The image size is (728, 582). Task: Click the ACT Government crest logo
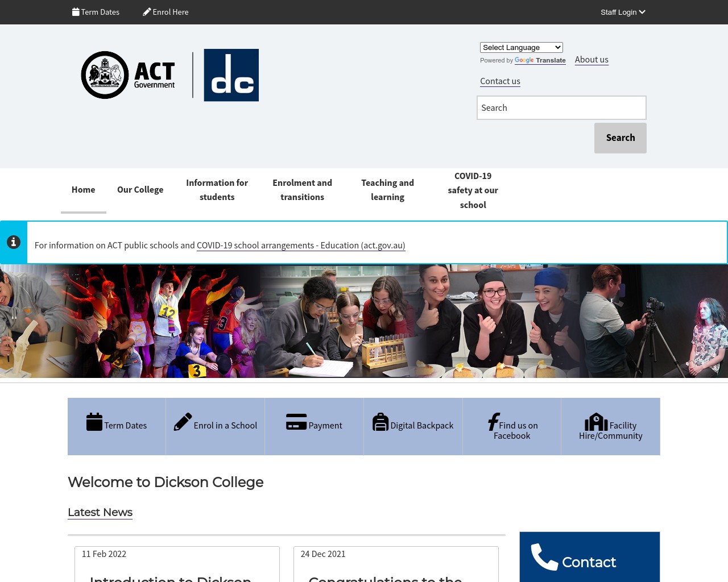105,75
